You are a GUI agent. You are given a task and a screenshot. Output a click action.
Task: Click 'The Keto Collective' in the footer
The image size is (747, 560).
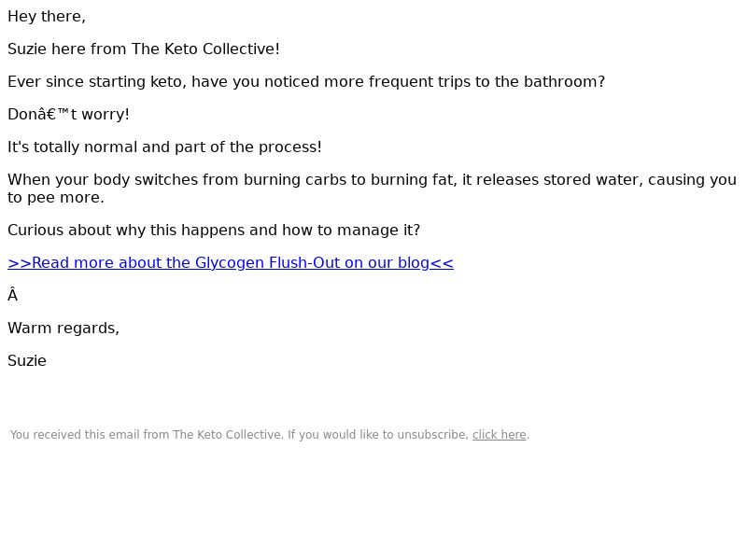pyautogui.click(x=227, y=435)
